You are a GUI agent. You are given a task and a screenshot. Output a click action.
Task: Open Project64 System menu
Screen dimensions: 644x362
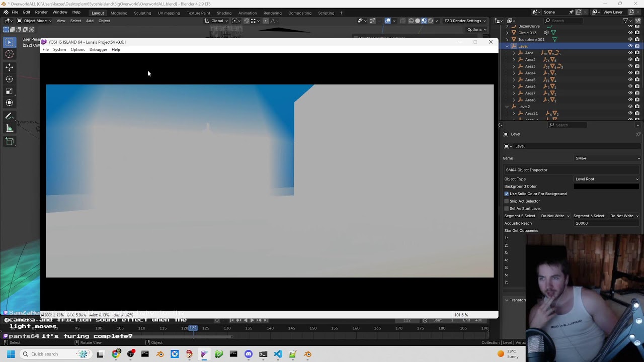59,50
